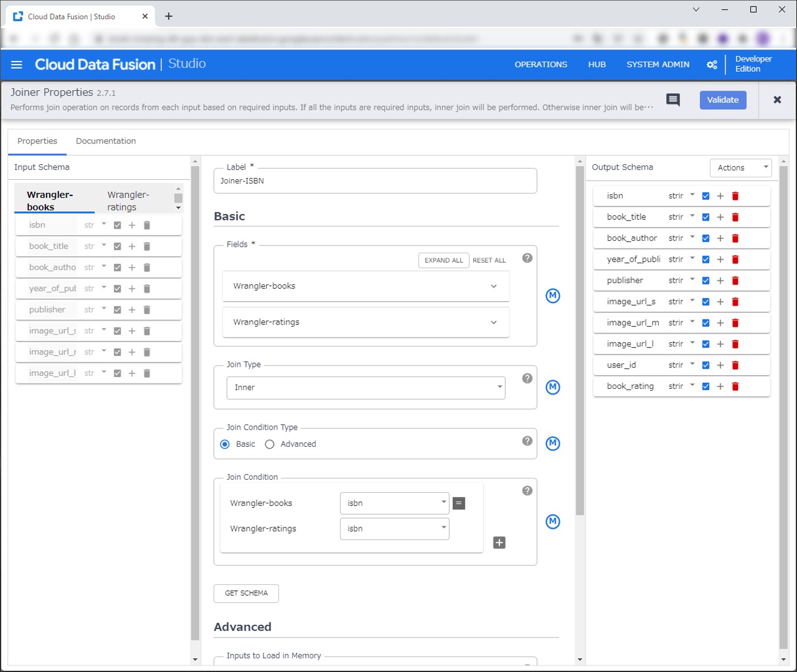Viewport: 797px width, 672px height.
Task: Open the hamburger navigation menu
Action: [x=17, y=65]
